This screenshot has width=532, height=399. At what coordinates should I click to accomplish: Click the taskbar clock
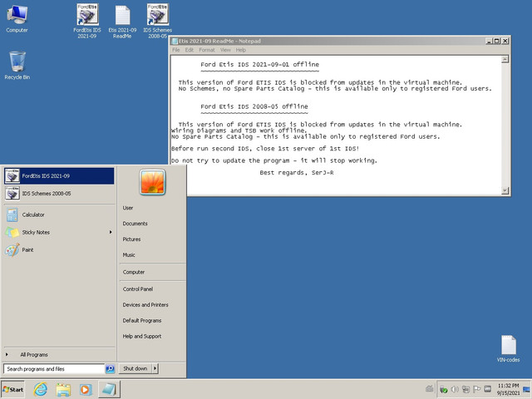point(508,389)
